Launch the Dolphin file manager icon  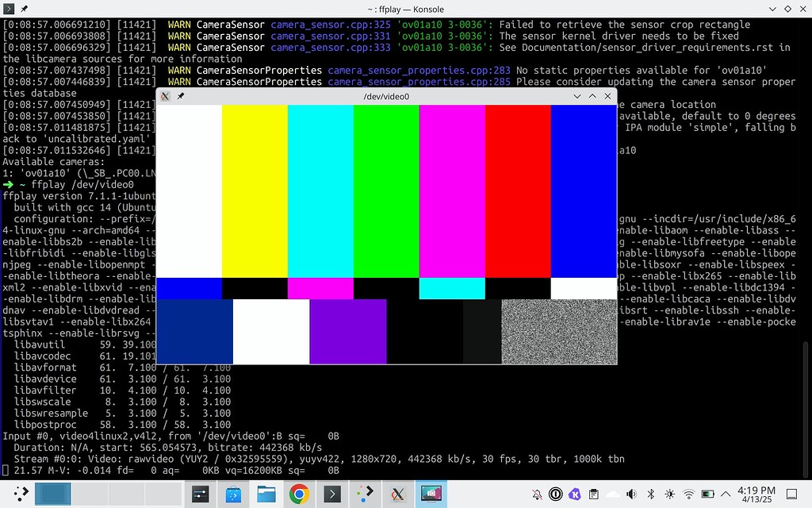click(266, 493)
